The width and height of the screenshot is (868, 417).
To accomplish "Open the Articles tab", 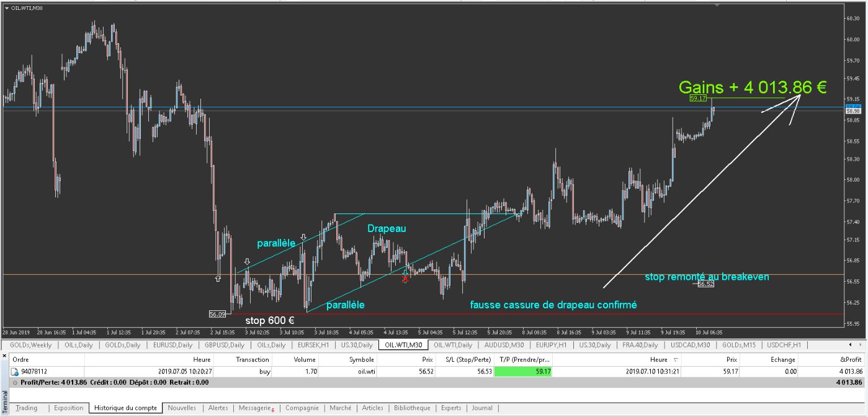I will tap(372, 408).
